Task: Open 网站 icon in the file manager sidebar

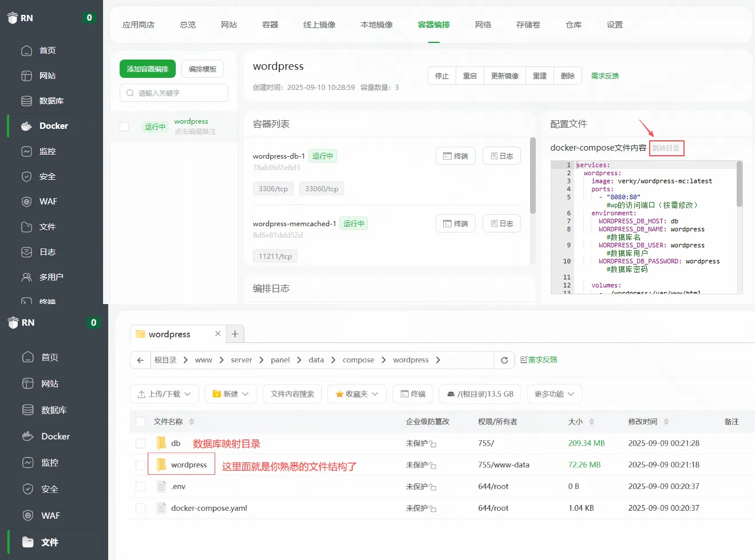Action: pyautogui.click(x=28, y=384)
